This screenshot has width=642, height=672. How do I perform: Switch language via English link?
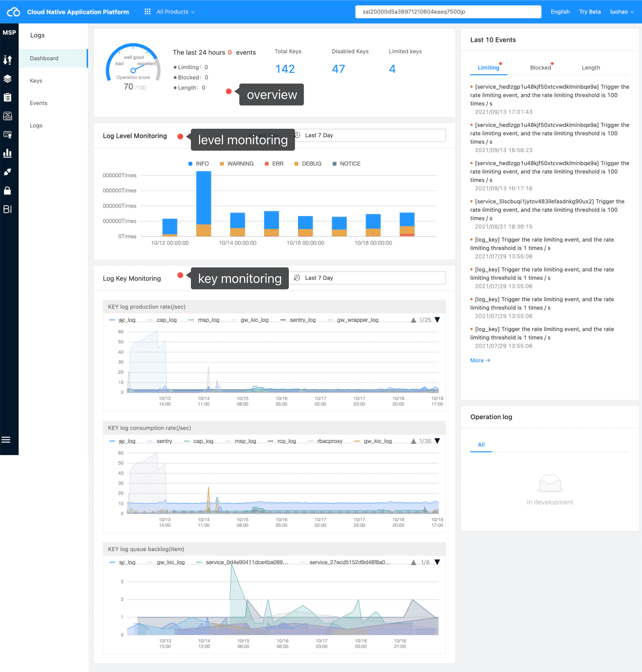coord(560,12)
